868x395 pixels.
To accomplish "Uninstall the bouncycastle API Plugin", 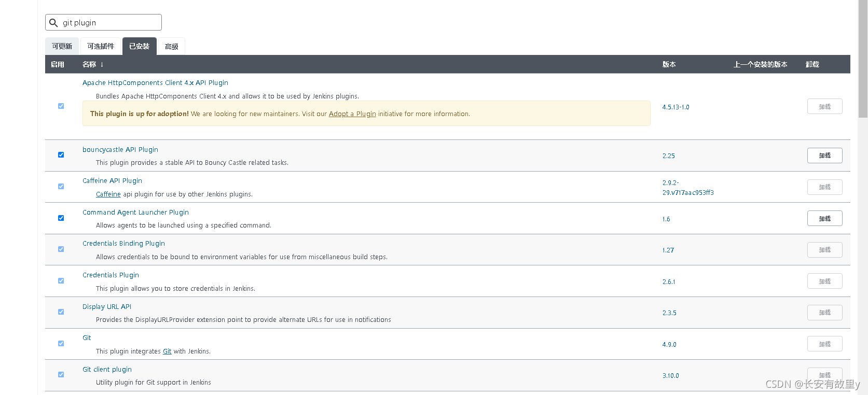I will point(824,156).
